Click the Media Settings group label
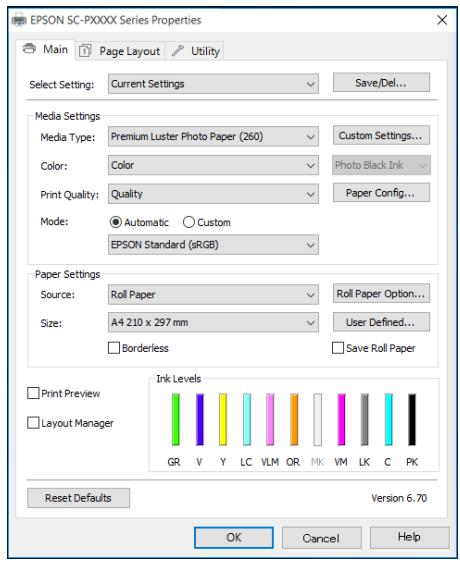 (x=67, y=116)
